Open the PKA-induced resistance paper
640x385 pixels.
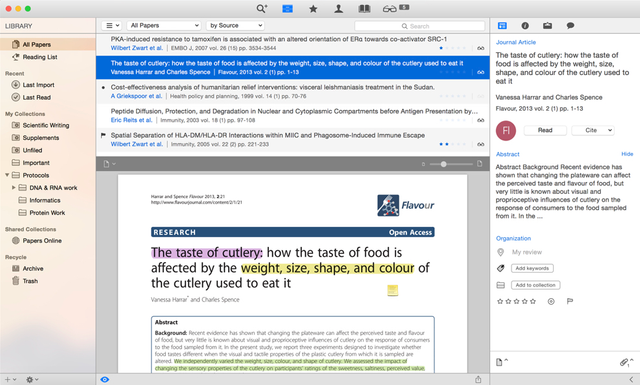point(292,43)
